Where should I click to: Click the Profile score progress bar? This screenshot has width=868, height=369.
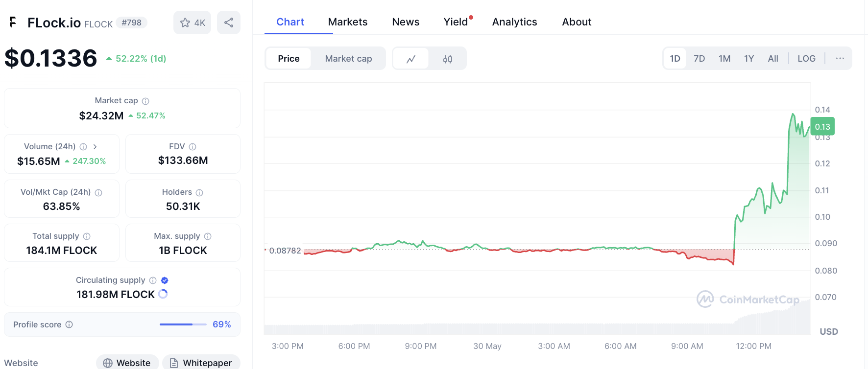183,324
